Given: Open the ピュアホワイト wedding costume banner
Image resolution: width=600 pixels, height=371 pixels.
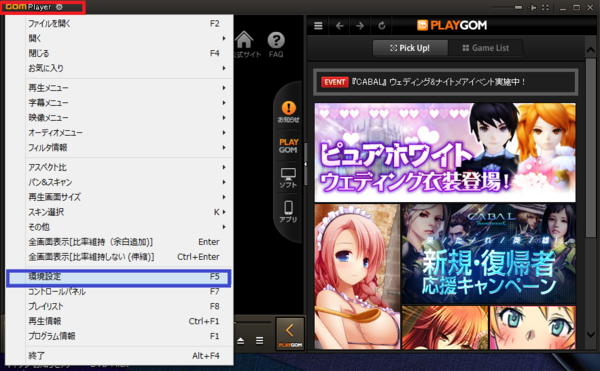Looking at the screenshot, I should tap(445, 152).
